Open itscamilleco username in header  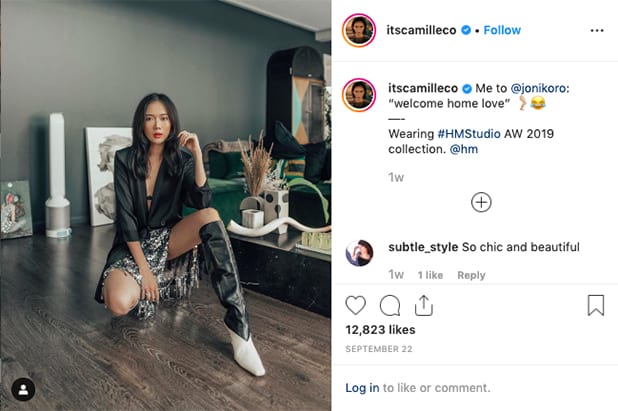tap(424, 30)
